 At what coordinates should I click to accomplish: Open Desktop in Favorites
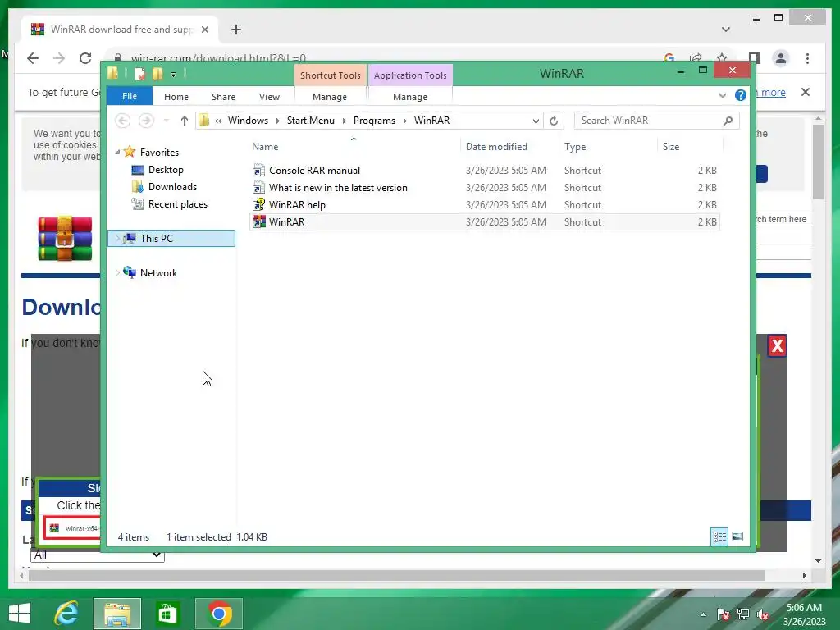(x=166, y=170)
